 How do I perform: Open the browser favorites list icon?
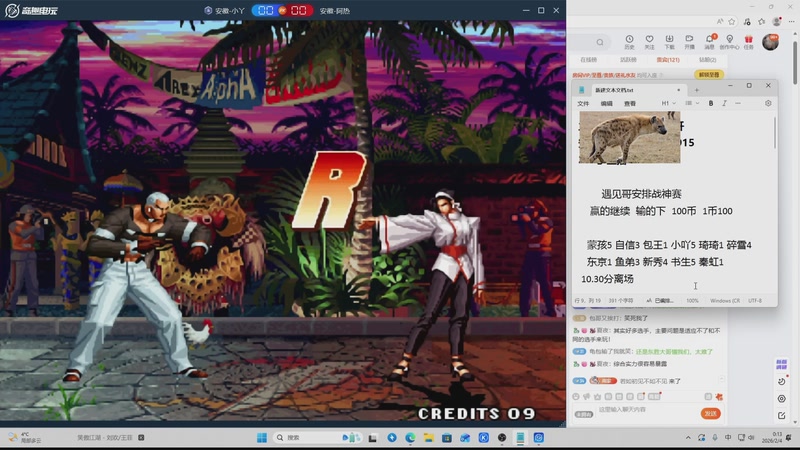pyautogui.click(x=762, y=21)
